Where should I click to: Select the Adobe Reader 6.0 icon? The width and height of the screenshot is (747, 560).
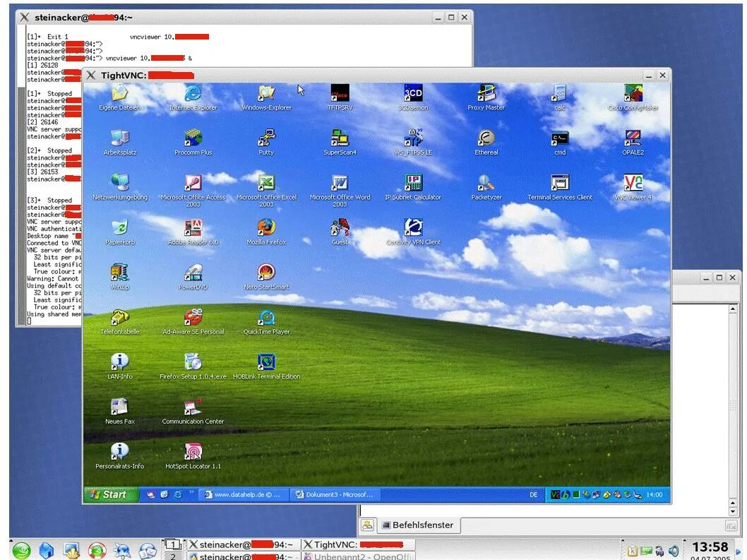coord(193,228)
